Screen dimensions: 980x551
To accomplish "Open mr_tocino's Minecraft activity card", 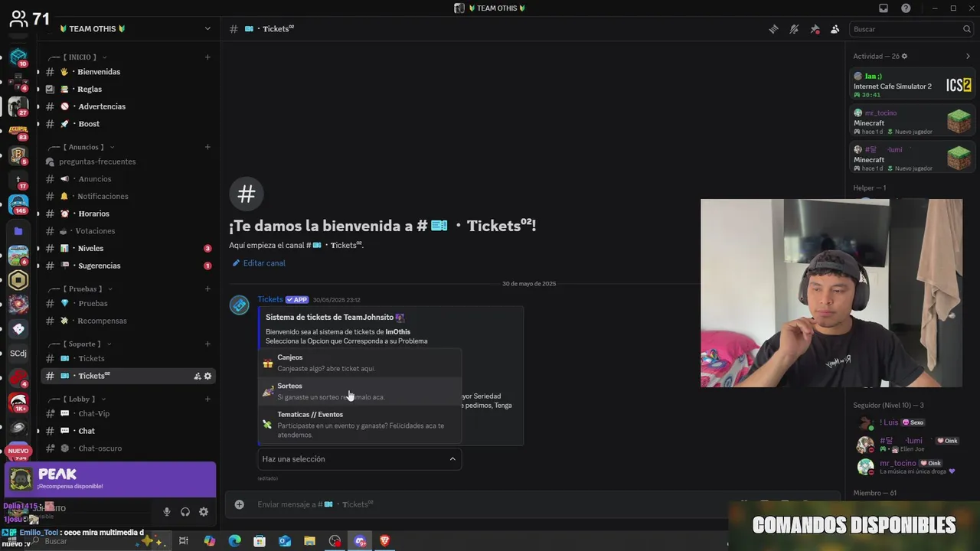I will tap(912, 122).
